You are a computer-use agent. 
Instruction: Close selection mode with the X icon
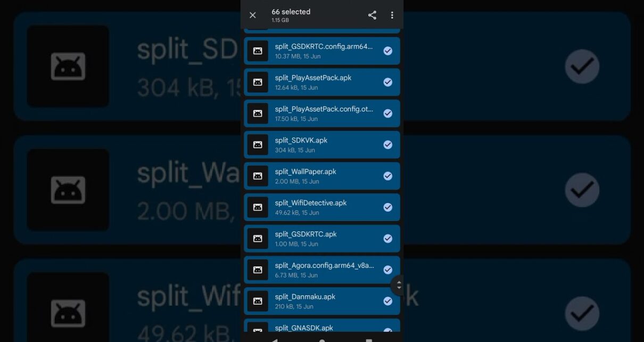tap(253, 15)
